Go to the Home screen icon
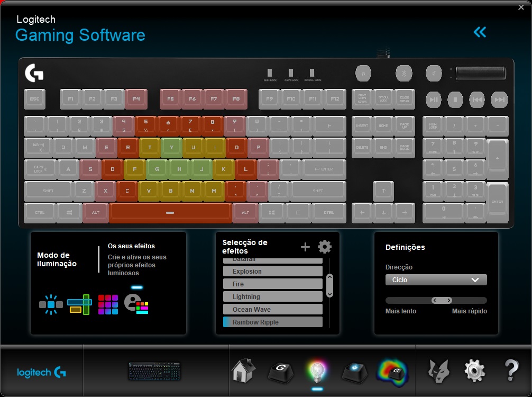Screen dimensions: 532x397 [243, 371]
